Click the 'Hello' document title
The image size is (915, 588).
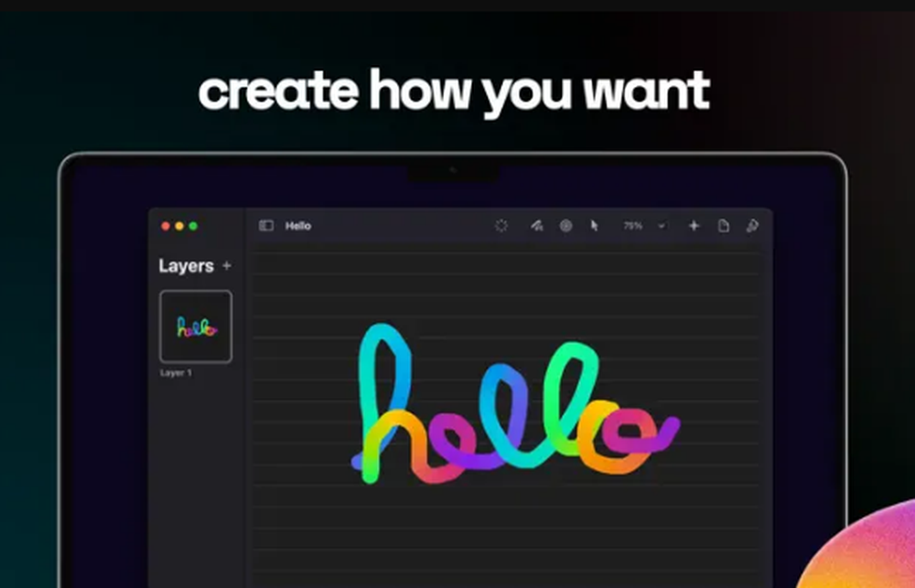pyautogui.click(x=298, y=226)
